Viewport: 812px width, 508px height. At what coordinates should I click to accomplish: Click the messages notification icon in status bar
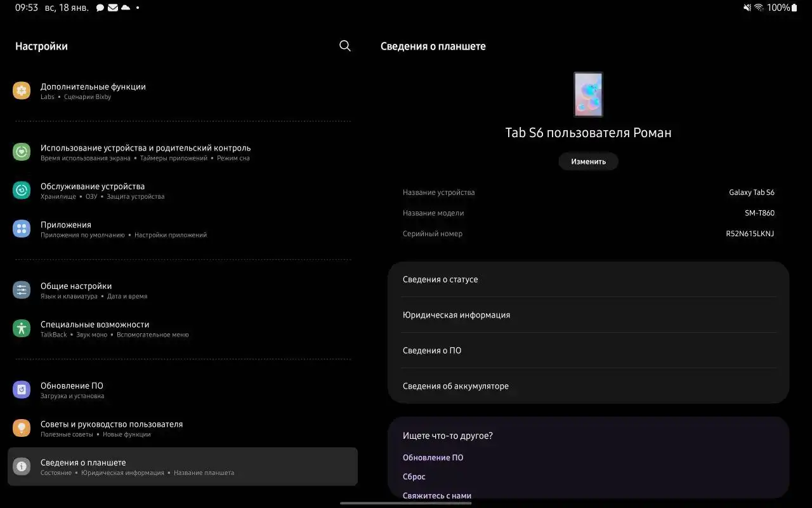[99, 8]
